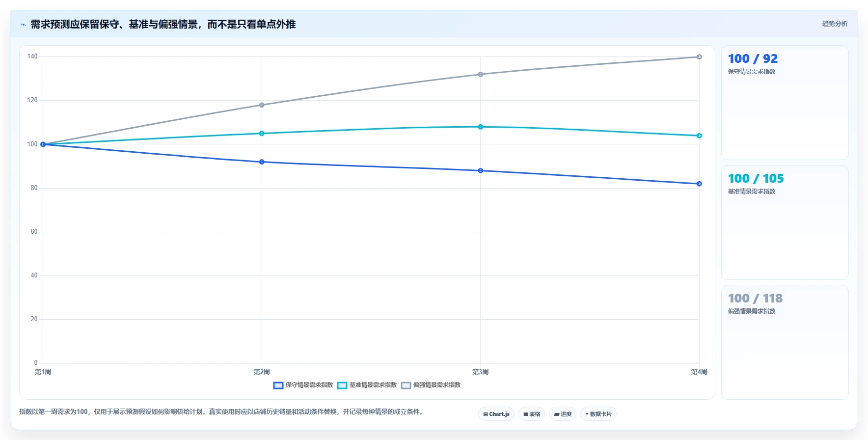Click the footnote starting 指数以第一周需求为100
Screen dimensions: 868x440
(221, 412)
